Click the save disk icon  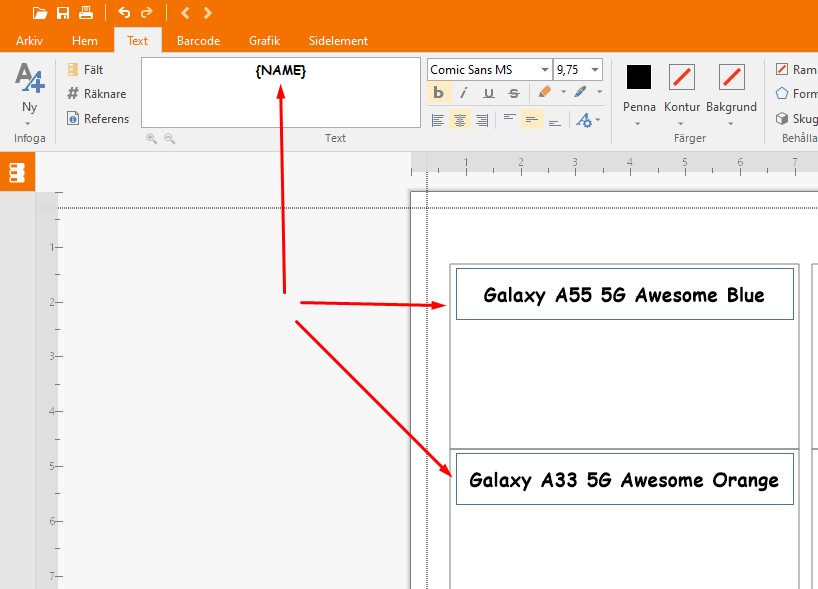[x=63, y=13]
